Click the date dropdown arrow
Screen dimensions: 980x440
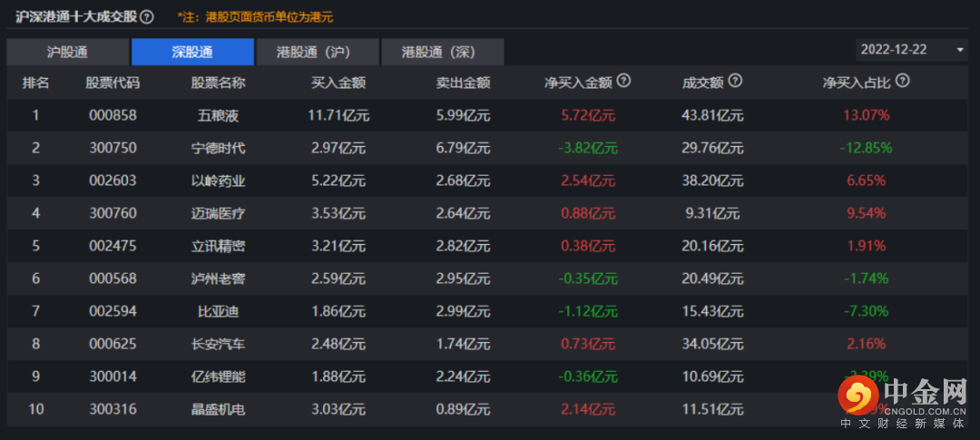[x=960, y=49]
